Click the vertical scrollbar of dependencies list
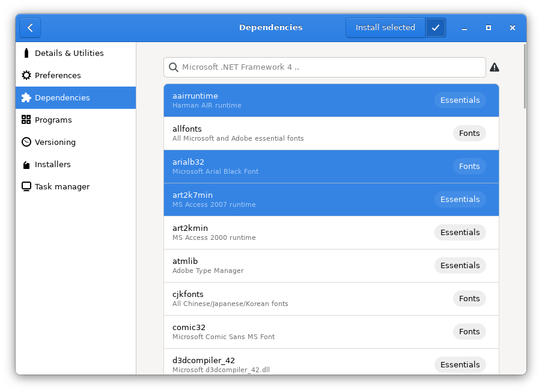Screen dimensions: 542x392 [525, 76]
